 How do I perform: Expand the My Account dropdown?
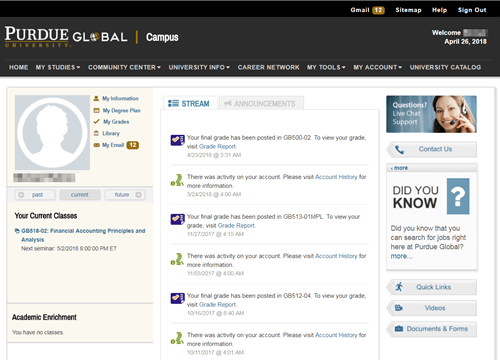(378, 67)
